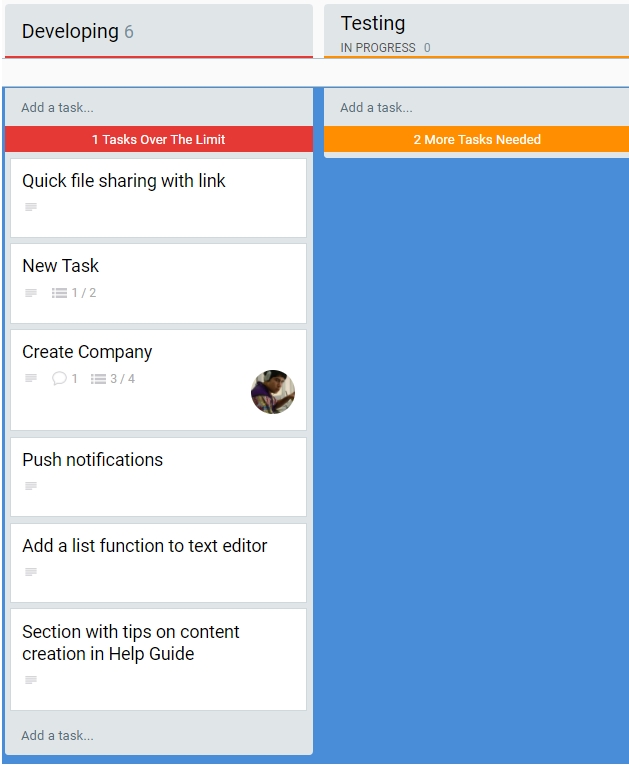Viewport: 629px width, 765px height.
Task: Click checklist icon on New Task card
Action: pyautogui.click(x=59, y=293)
